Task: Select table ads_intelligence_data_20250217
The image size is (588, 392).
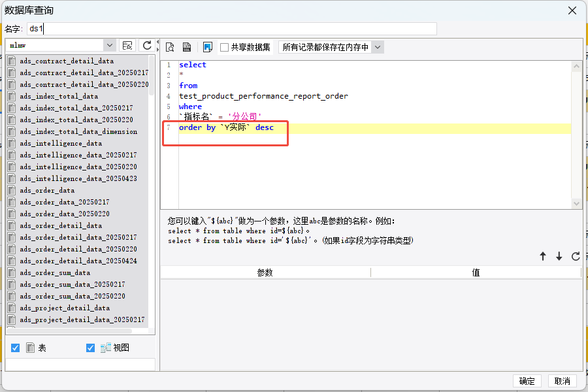Action: click(x=78, y=155)
